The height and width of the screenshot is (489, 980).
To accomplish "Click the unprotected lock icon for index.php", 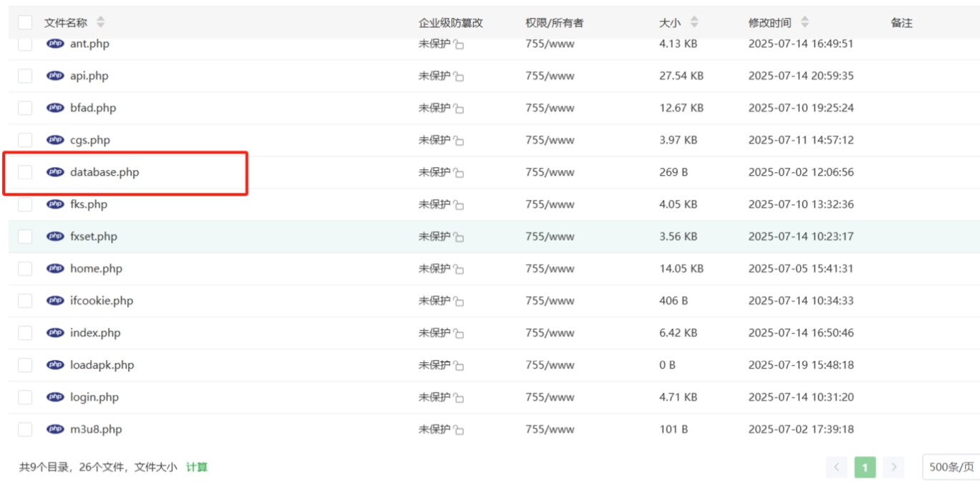I will (458, 333).
